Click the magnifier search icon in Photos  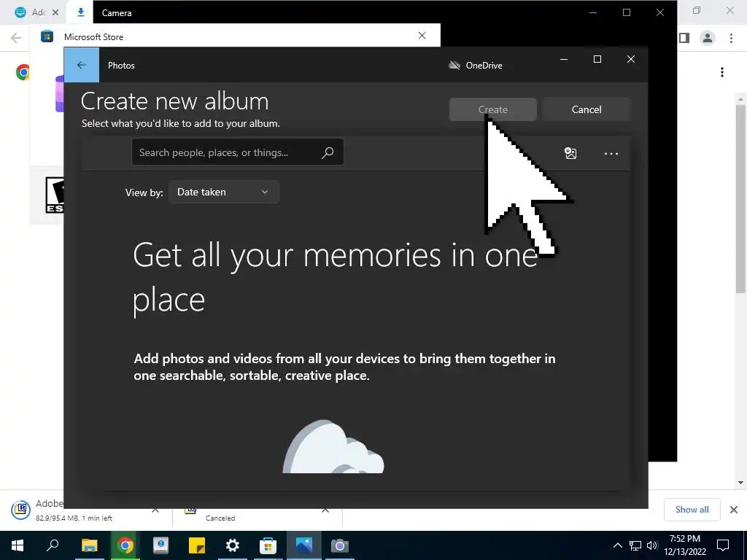328,153
